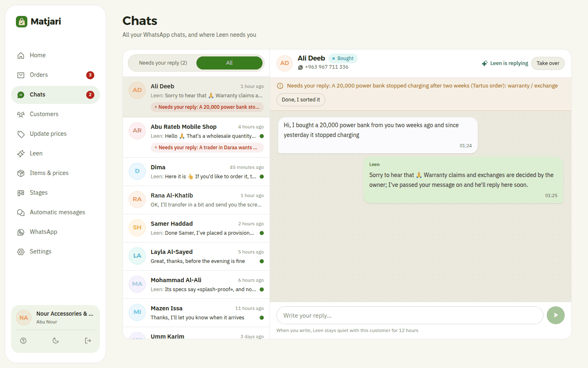Viewport: 588px width, 368px height.
Task: Open the Abu Rateb Mobile Shop chat
Action: point(196,137)
